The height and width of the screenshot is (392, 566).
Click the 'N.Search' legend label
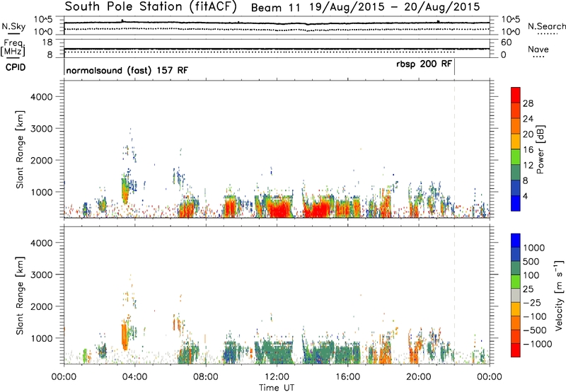coord(546,26)
